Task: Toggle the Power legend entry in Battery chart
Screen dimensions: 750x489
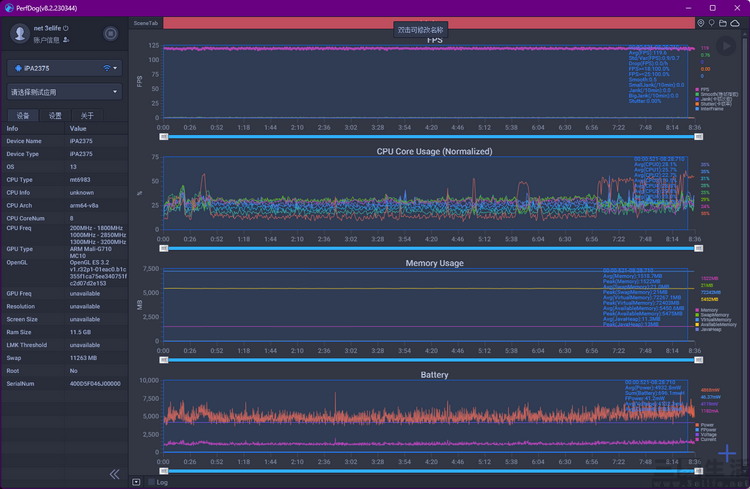Action: 705,425
